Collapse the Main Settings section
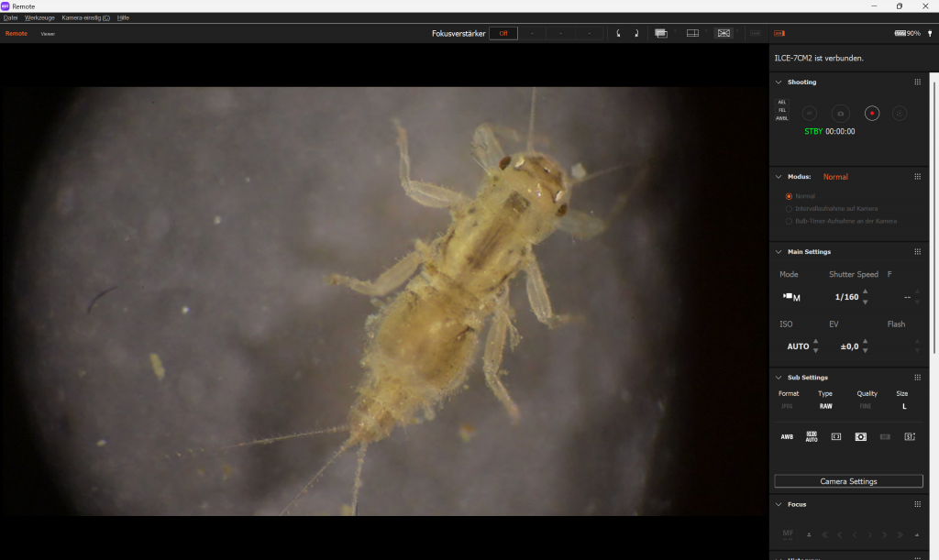The image size is (939, 560). point(778,252)
